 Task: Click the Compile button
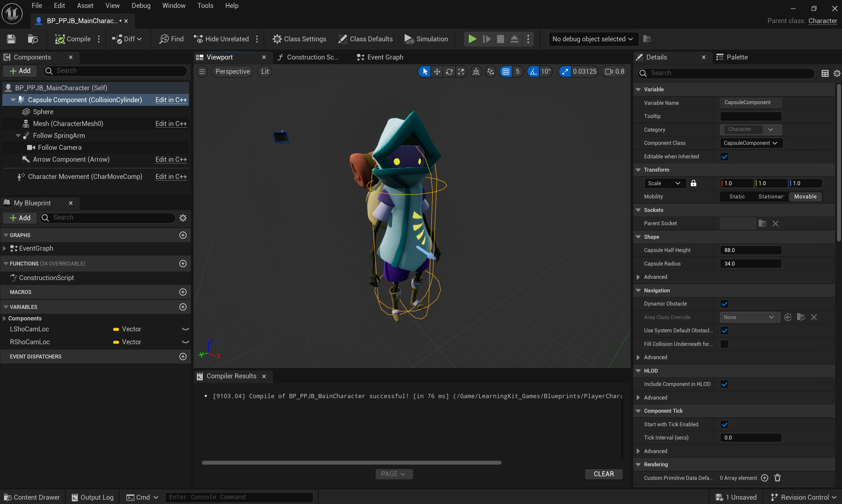[73, 39]
